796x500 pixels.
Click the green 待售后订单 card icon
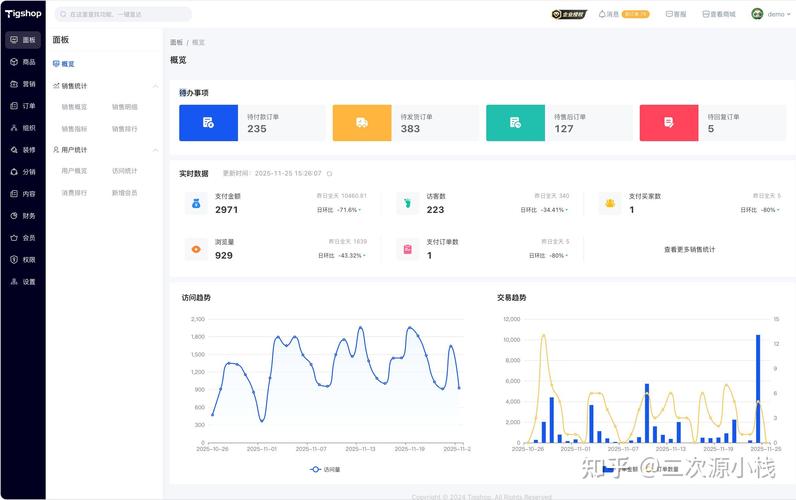tap(515, 122)
